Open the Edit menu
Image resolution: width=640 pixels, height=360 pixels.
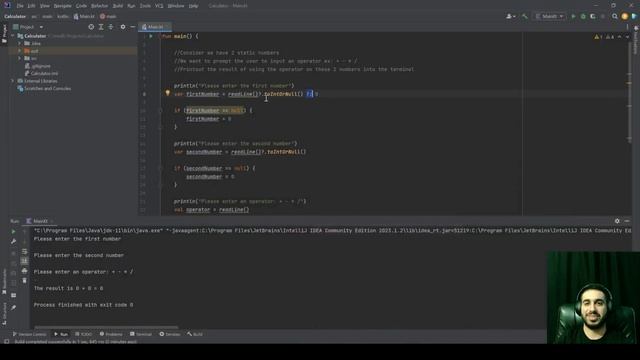[31, 6]
